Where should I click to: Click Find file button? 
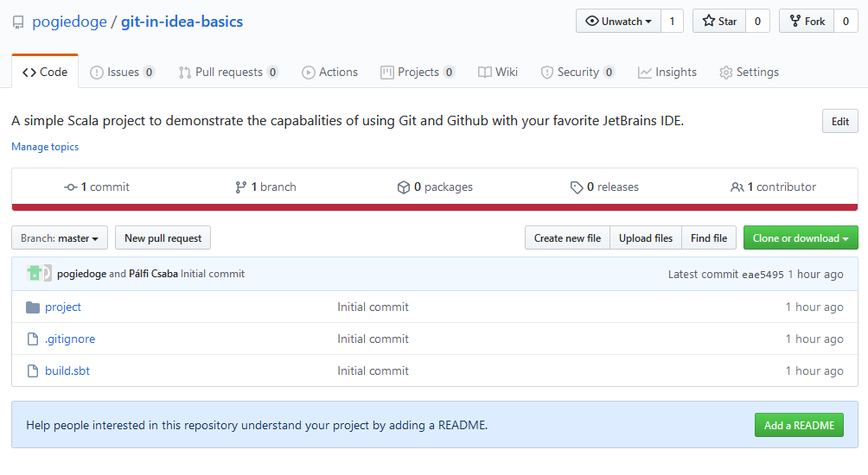[x=709, y=237]
